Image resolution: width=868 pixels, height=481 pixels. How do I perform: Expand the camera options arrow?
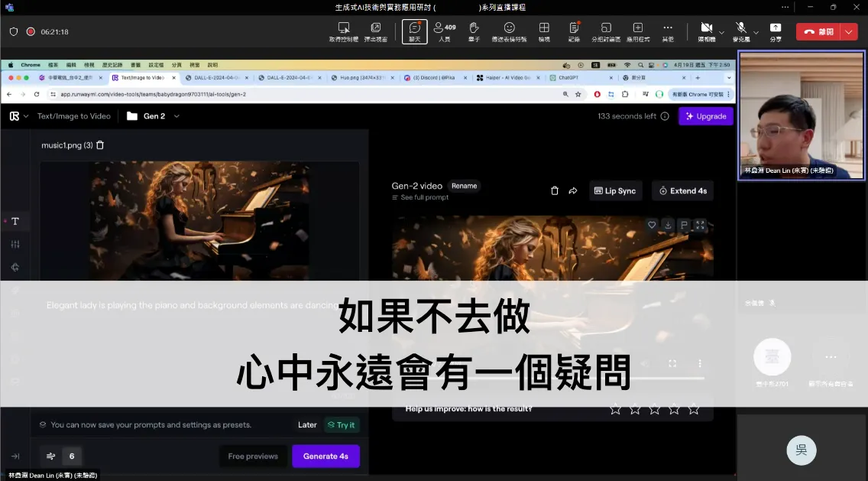coord(721,32)
